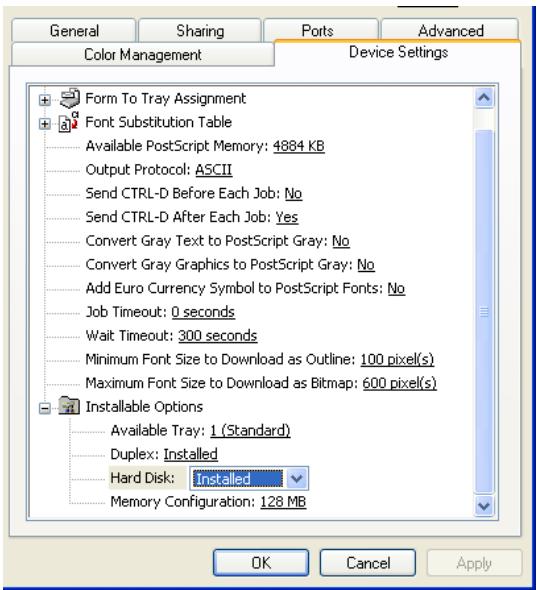Screen dimensions: 537x590
Task: Collapse the Installable Options node
Action: pyautogui.click(x=44, y=408)
